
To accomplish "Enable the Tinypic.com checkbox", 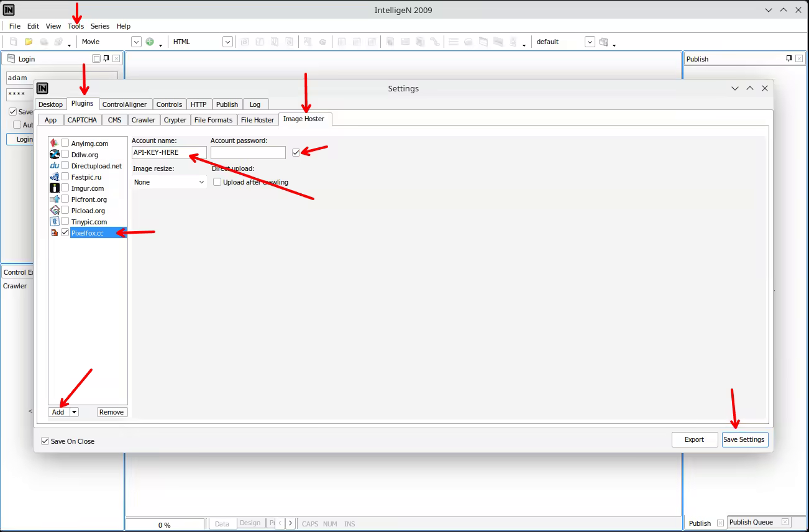I will tap(65, 222).
